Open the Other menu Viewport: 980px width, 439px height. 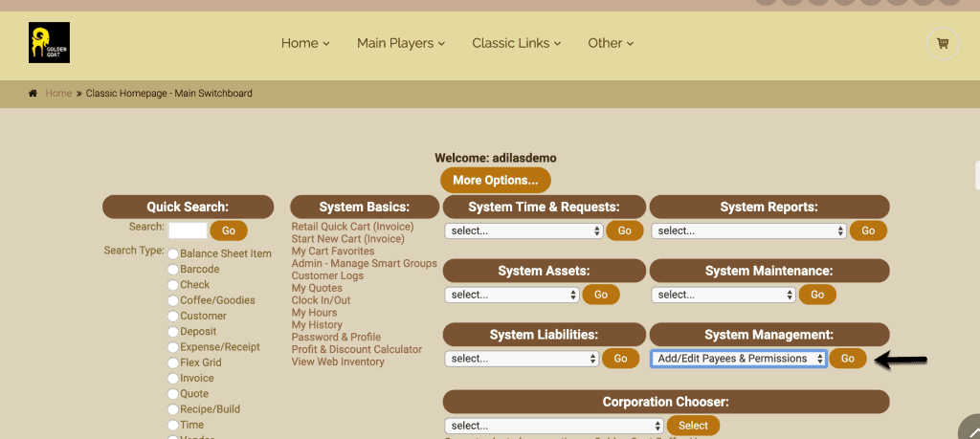tap(611, 43)
